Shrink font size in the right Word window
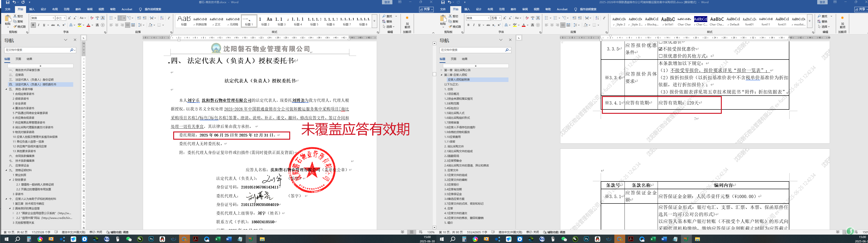The height and width of the screenshot is (243, 868). pyautogui.click(x=510, y=18)
